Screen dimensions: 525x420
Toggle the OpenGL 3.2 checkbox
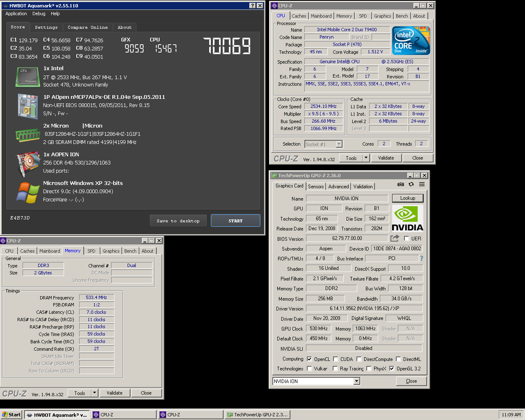tap(392, 368)
